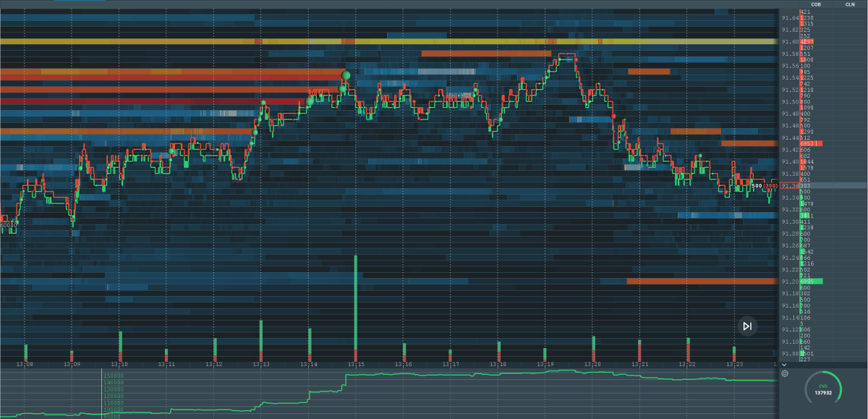Click the 1578 ask size value
Image resolution: width=868 pixels, height=419 pixels.
(x=807, y=167)
